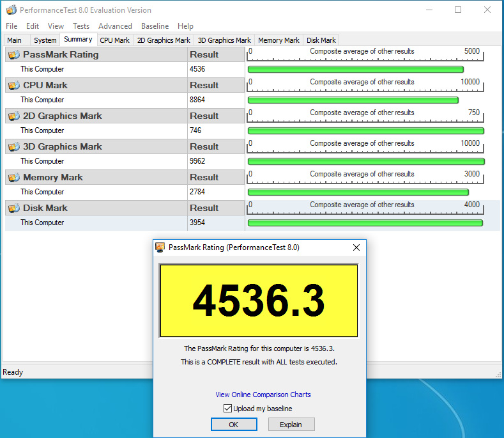This screenshot has height=438, width=504.
Task: Click the PassMark Rating row icon
Action: point(14,55)
